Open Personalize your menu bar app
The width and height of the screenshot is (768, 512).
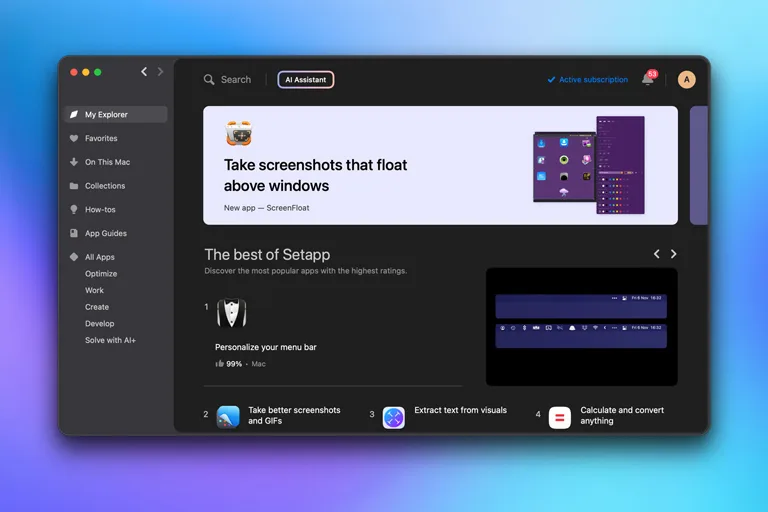265,347
